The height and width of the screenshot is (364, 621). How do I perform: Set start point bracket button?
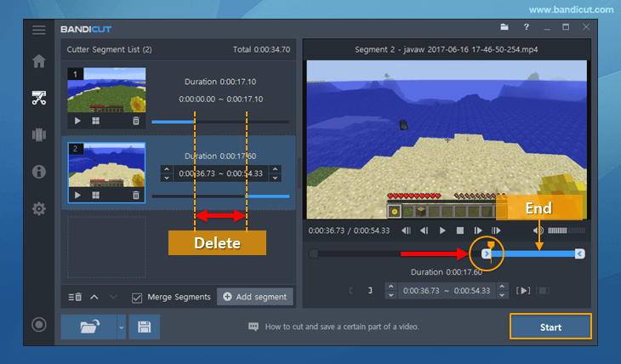point(350,291)
